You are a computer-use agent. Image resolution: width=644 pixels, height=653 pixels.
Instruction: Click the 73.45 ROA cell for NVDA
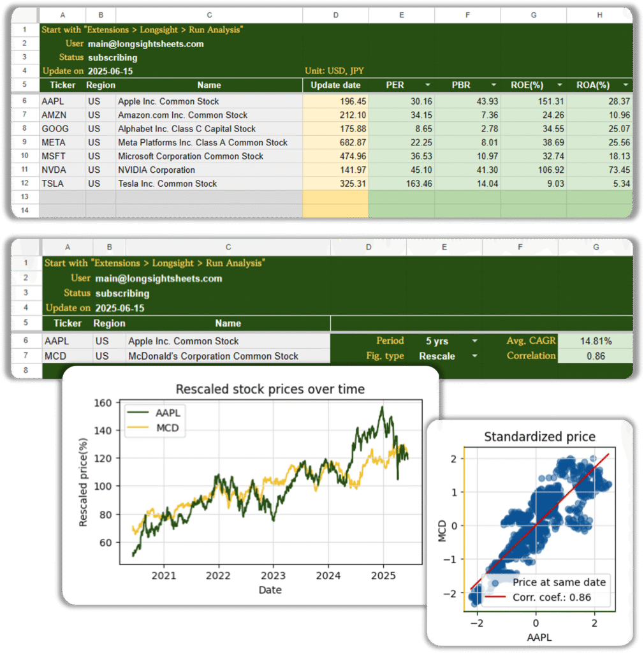(x=599, y=170)
